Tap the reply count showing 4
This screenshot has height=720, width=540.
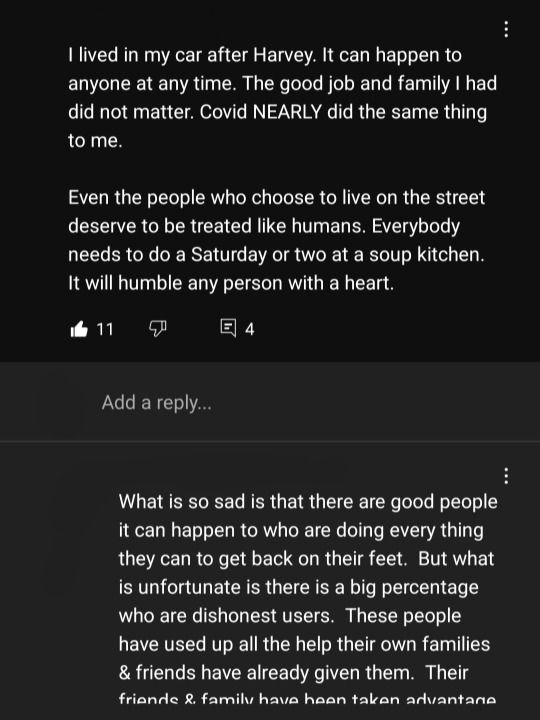249,329
